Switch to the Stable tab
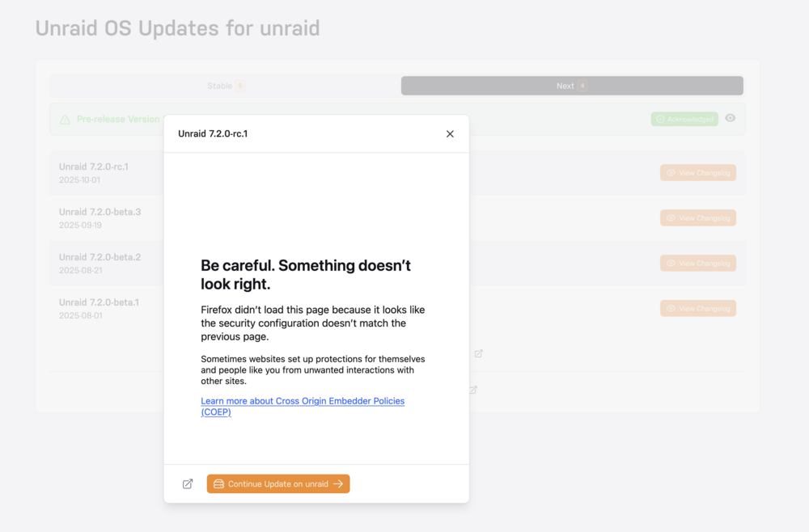Image resolution: width=809 pixels, height=532 pixels. [226, 86]
